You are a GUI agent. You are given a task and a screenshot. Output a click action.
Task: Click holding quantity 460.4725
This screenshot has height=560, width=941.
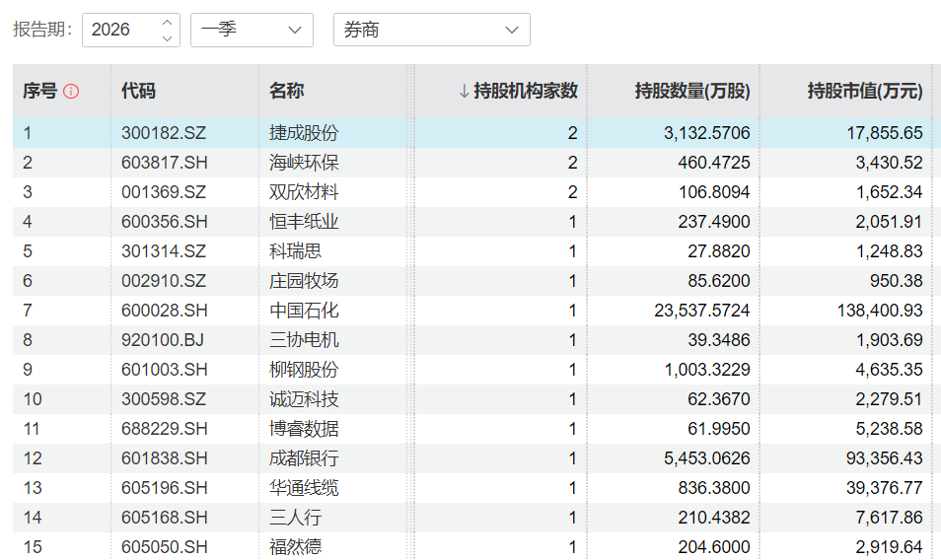[x=714, y=163]
